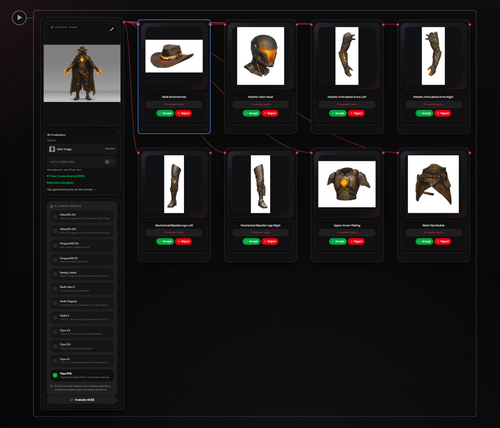This screenshot has height=428, width=500.
Task: Click the Evaluate All (8) button
Action: pos(82,400)
